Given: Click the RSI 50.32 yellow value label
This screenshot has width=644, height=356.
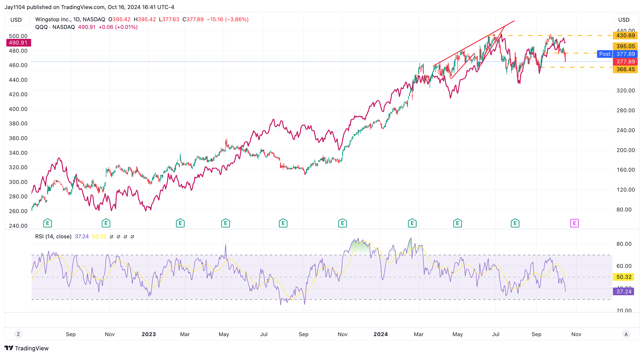Looking at the screenshot, I should 623,277.
